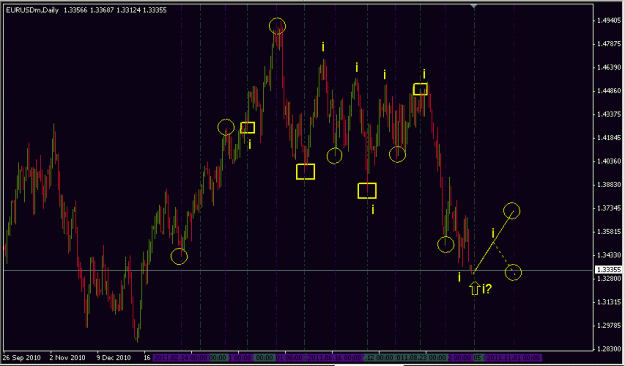Click the 1.40360 price axis label
625x366 pixels.
pyautogui.click(x=608, y=161)
